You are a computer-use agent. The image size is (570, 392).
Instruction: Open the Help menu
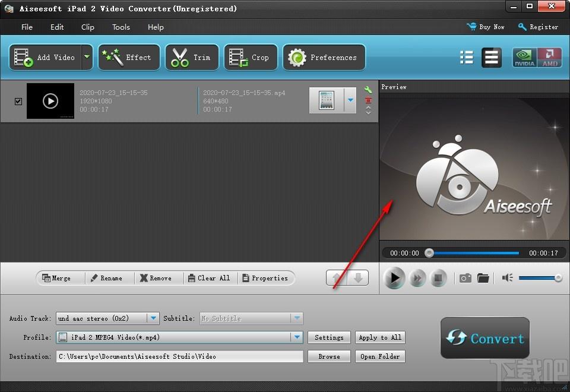[x=156, y=27]
